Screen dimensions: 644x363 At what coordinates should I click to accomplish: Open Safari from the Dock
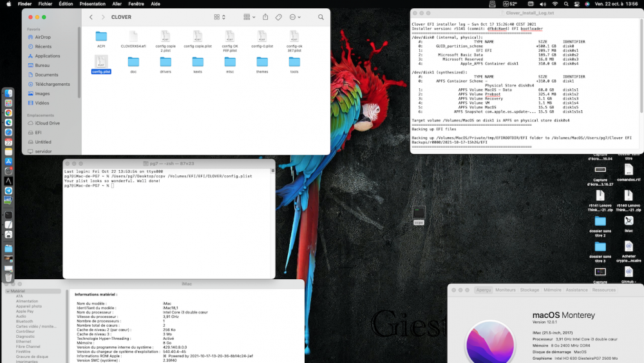(x=8, y=132)
